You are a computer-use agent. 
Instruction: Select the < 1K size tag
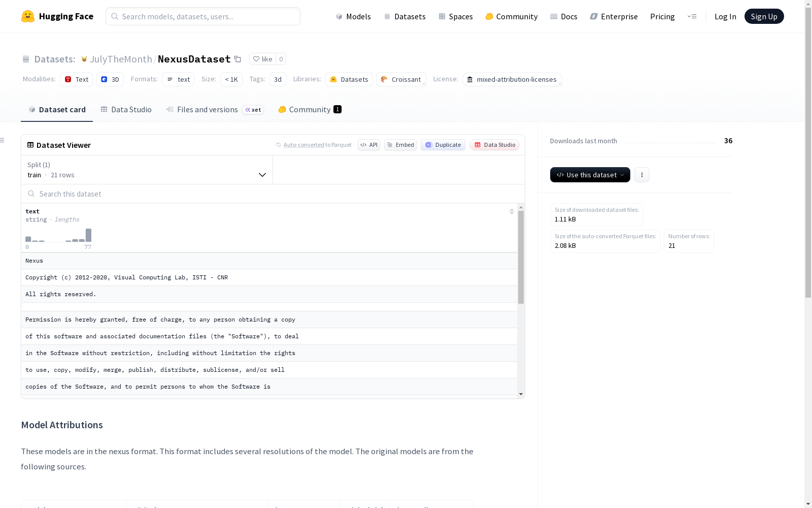pos(231,79)
